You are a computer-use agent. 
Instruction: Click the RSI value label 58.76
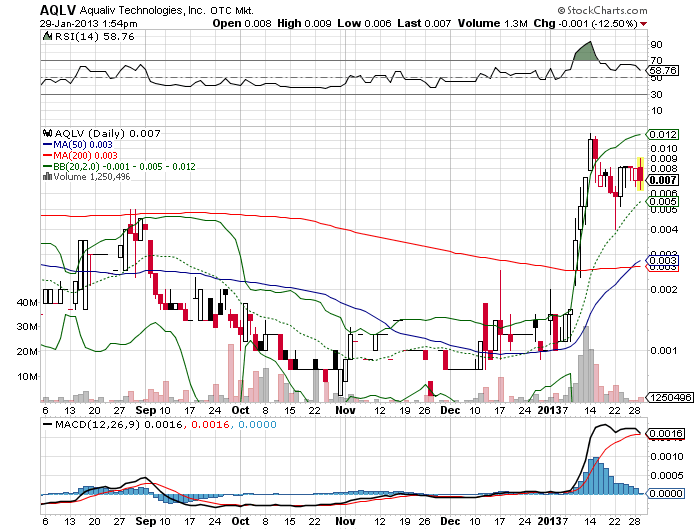(x=663, y=71)
